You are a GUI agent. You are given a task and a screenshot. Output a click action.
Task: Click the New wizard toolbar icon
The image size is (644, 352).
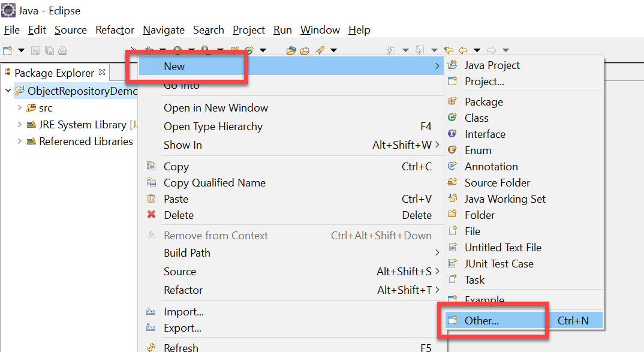pos(8,50)
